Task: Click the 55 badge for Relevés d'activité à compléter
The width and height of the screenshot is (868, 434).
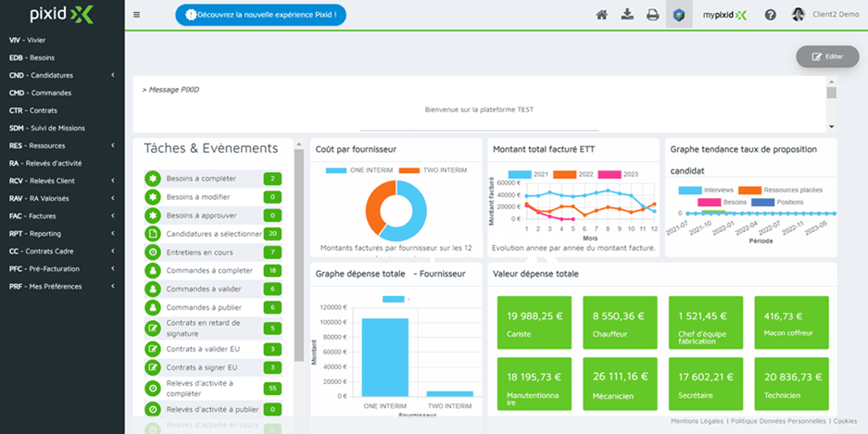Action: [272, 388]
